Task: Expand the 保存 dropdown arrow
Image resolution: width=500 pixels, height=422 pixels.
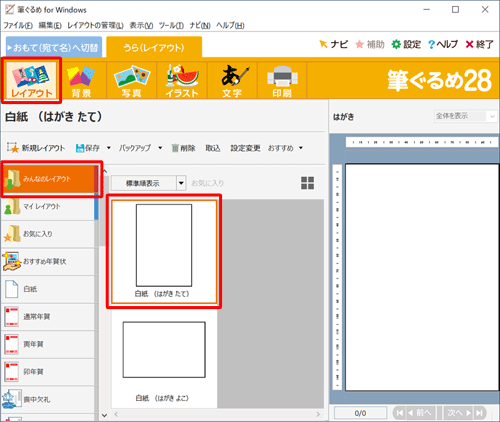Action: tap(109, 148)
